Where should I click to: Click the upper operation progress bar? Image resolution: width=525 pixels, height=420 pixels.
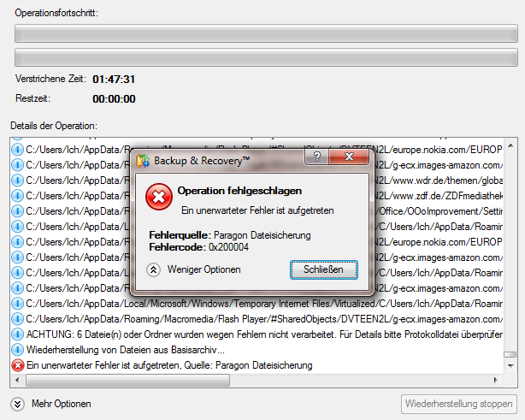[266, 33]
